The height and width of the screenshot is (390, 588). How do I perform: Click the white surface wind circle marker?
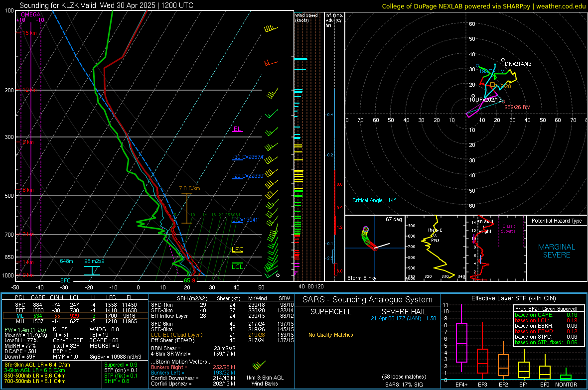point(278,275)
